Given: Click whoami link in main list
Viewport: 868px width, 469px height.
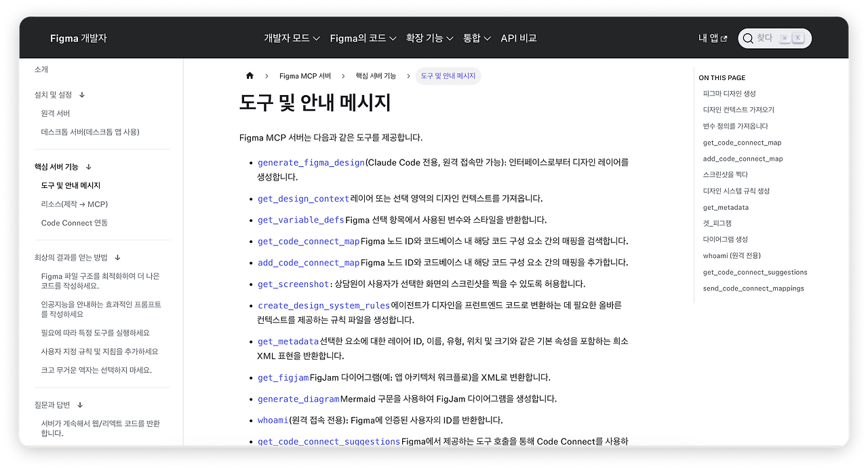Looking at the screenshot, I should coord(273,420).
